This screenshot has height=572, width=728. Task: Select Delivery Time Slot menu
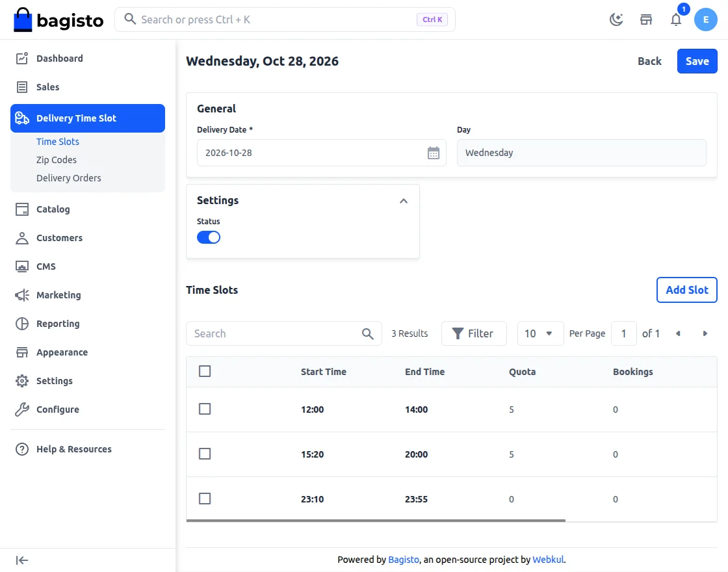[x=87, y=118]
